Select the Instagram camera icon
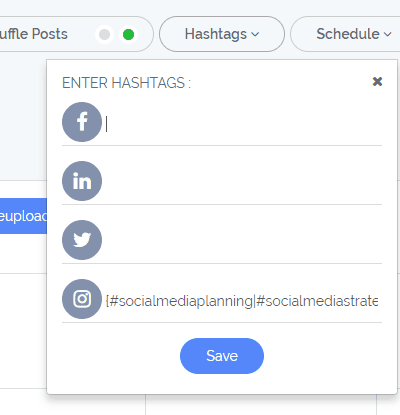The image size is (400, 415). point(82,299)
